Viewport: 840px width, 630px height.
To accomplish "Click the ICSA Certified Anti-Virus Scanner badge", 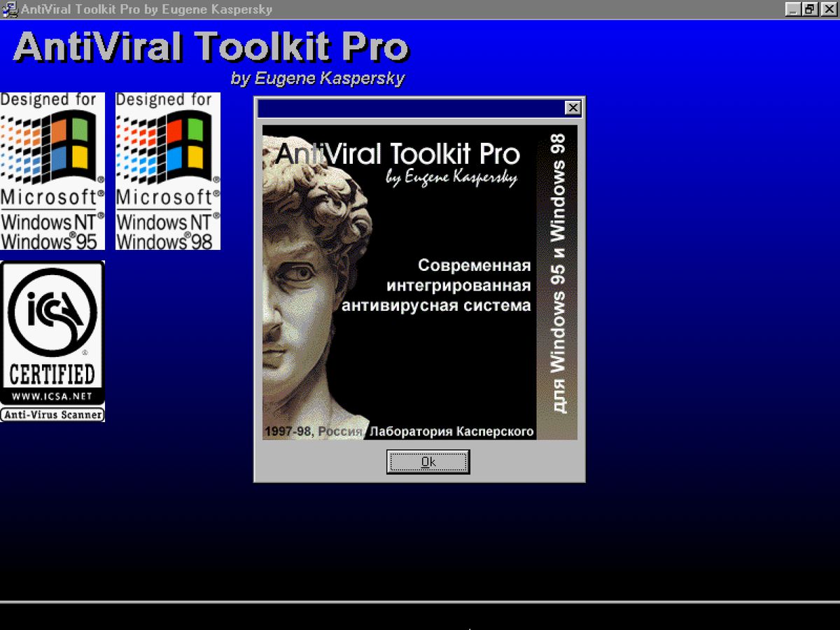I will point(52,342).
